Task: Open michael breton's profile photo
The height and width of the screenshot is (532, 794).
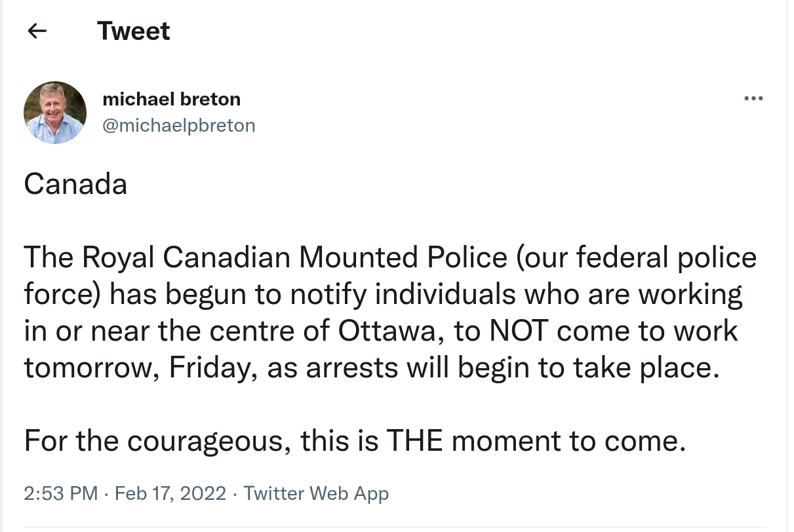Action: (55, 113)
